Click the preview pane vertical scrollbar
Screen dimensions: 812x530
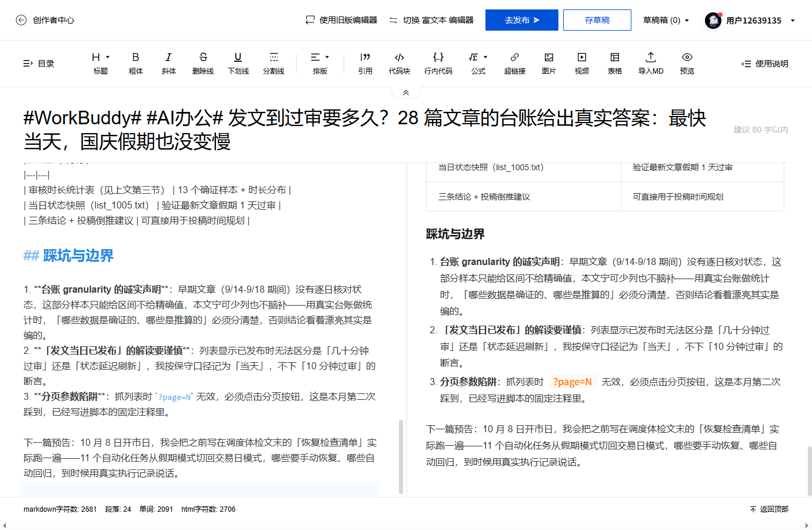(x=809, y=471)
